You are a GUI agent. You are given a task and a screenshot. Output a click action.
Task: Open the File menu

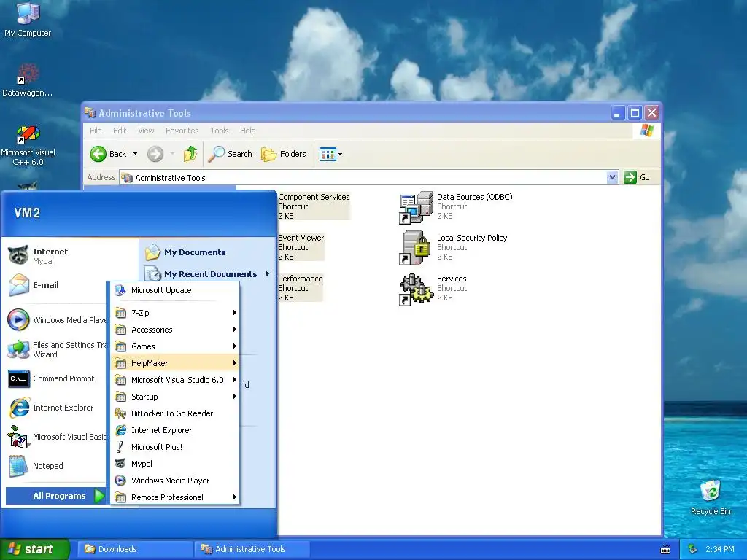pyautogui.click(x=96, y=131)
